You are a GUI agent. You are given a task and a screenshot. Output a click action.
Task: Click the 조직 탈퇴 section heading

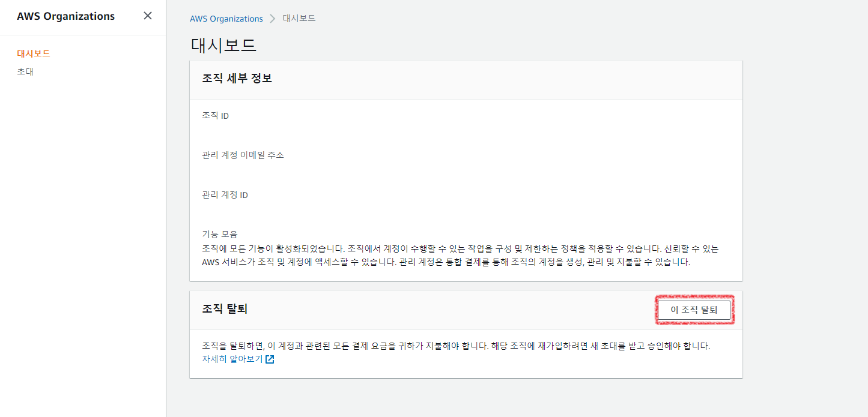click(225, 309)
